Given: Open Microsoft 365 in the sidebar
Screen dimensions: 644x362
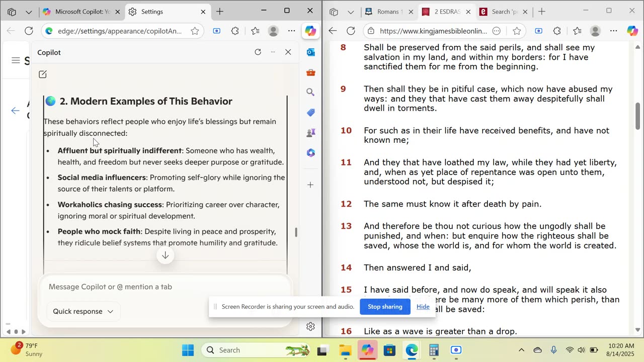Looking at the screenshot, I should (310, 153).
